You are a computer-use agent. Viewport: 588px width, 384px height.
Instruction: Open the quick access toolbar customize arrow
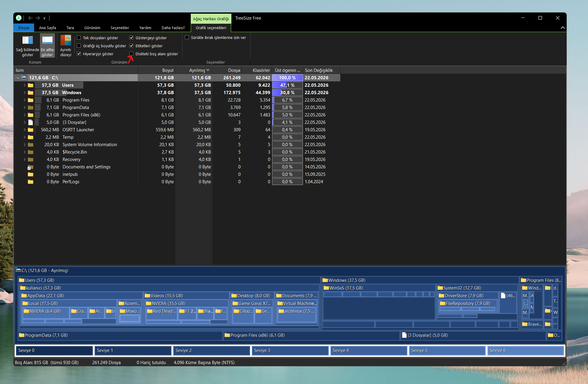44,18
